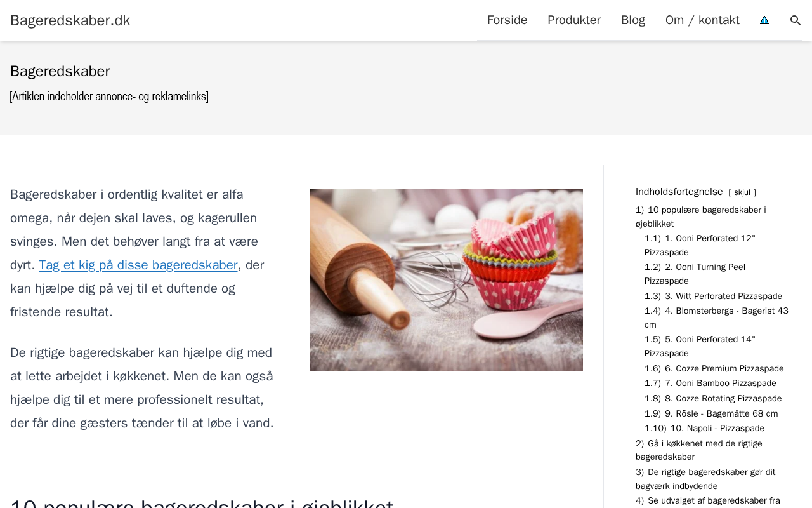Viewport: 812px width, 508px height.
Task: Click the baking tools photo
Action: (x=446, y=280)
